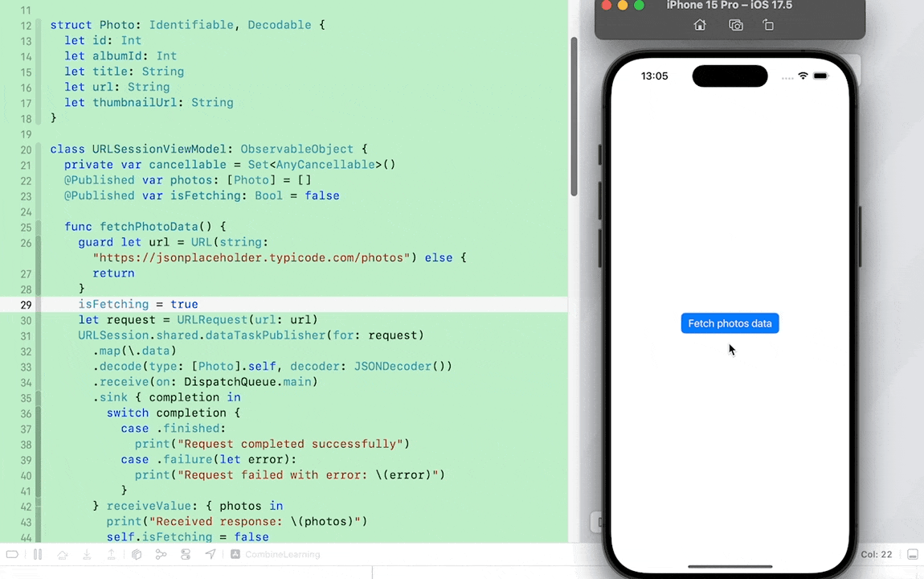Select CombineLearning process in debug bar
The width and height of the screenshot is (924, 579).
(x=276, y=554)
